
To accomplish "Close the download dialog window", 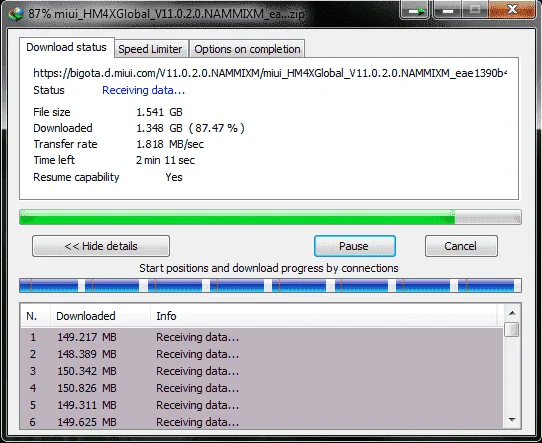I will 513,9.
